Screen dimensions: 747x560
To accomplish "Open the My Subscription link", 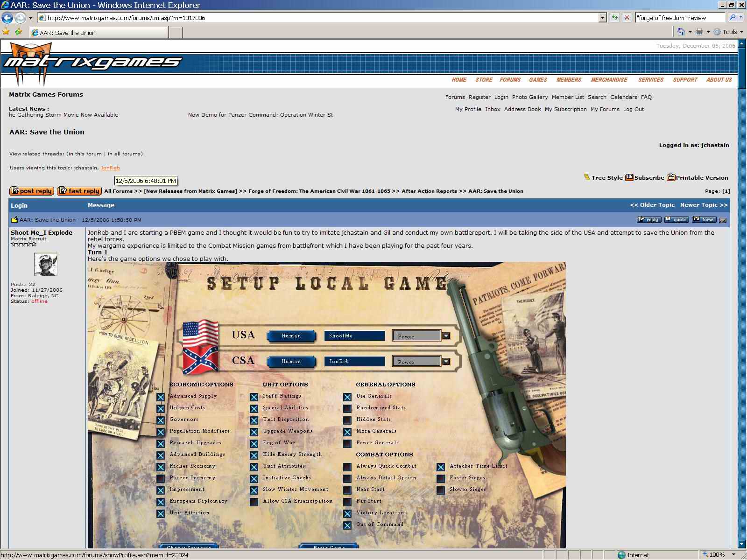I will tap(566, 109).
